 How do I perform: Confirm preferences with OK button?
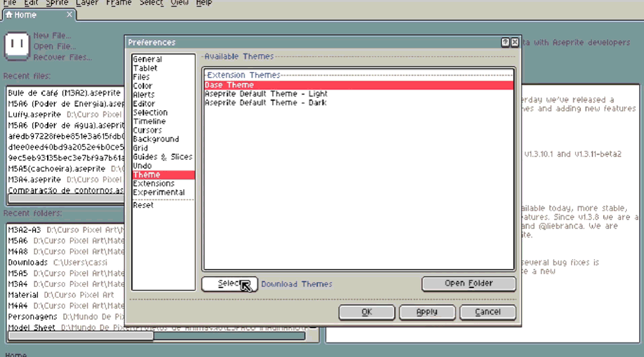tap(367, 312)
